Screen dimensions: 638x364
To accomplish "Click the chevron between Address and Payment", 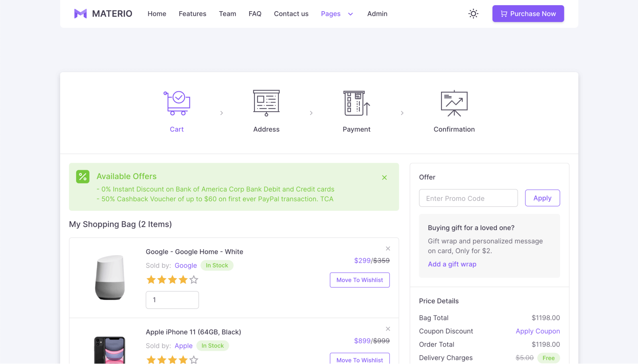I will tap(311, 113).
